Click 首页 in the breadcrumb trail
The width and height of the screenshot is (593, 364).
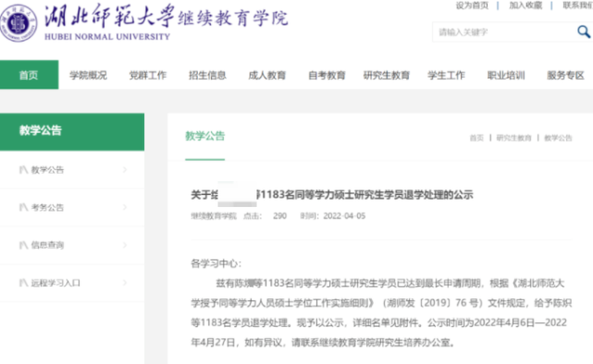tap(476, 138)
